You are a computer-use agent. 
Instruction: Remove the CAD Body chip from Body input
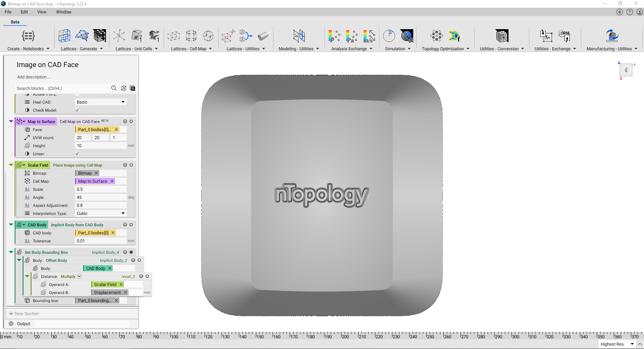tap(110, 268)
